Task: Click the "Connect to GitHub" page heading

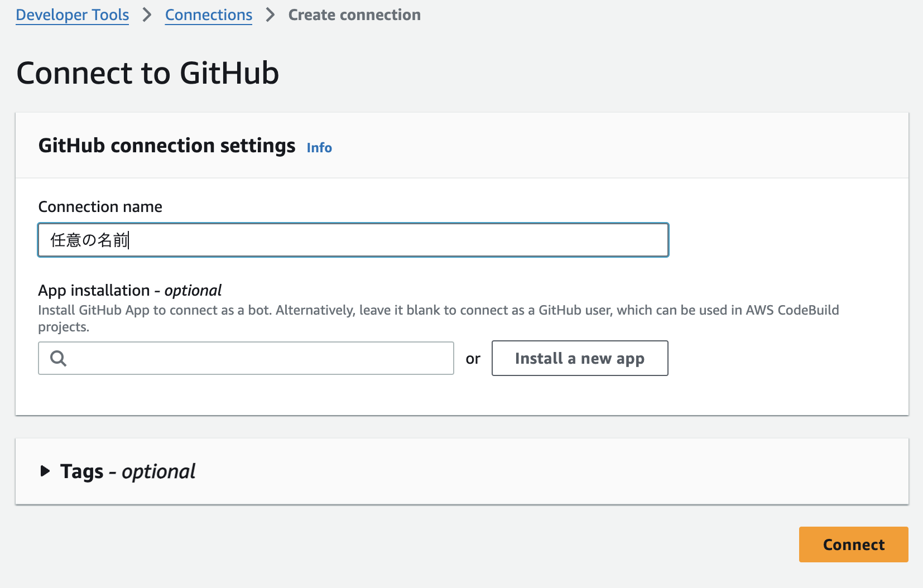Action: 148,73
